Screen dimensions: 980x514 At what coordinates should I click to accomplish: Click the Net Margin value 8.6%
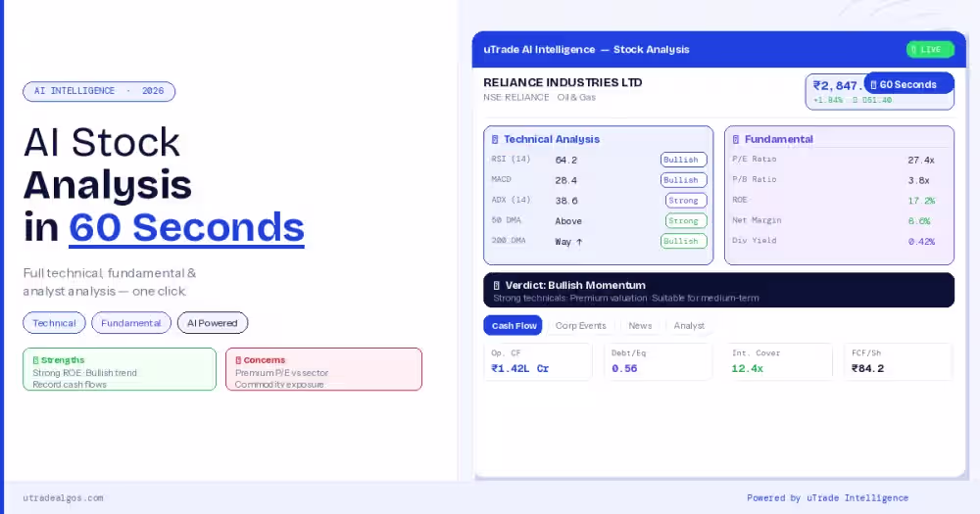point(919,221)
